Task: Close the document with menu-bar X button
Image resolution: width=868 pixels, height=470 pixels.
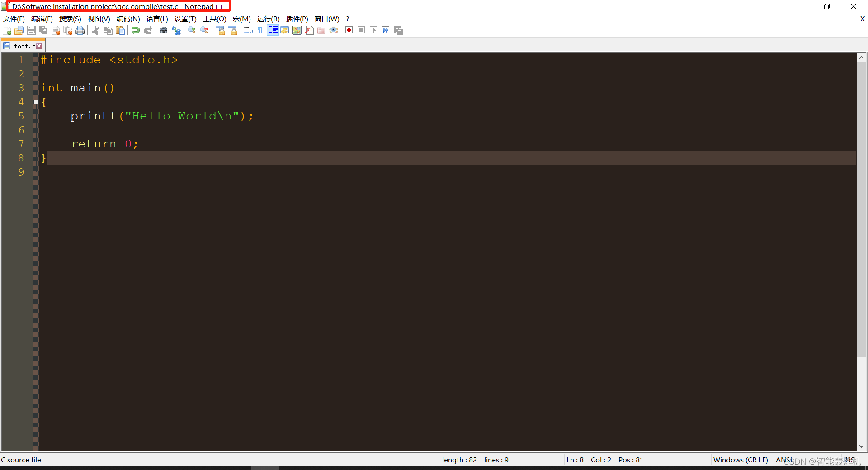Action: click(x=862, y=19)
